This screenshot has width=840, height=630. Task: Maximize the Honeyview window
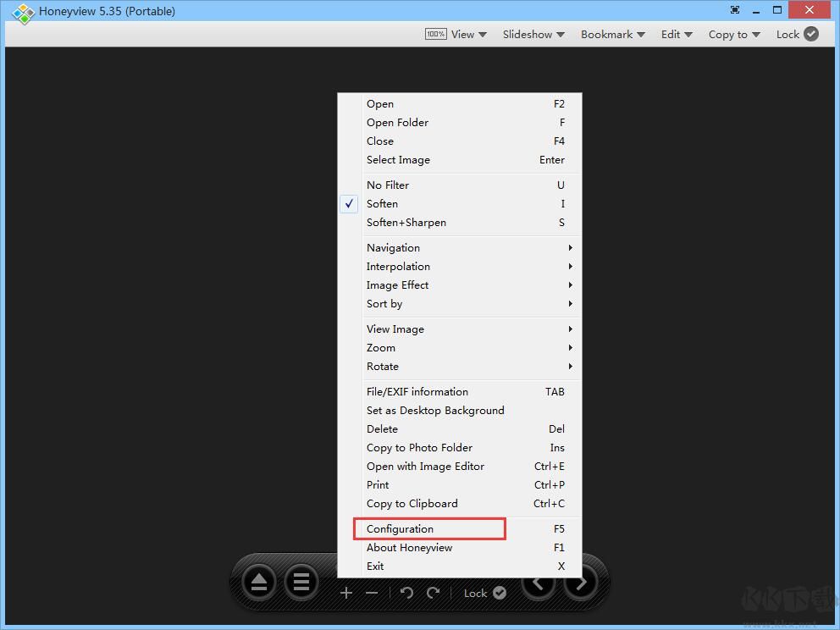point(777,10)
